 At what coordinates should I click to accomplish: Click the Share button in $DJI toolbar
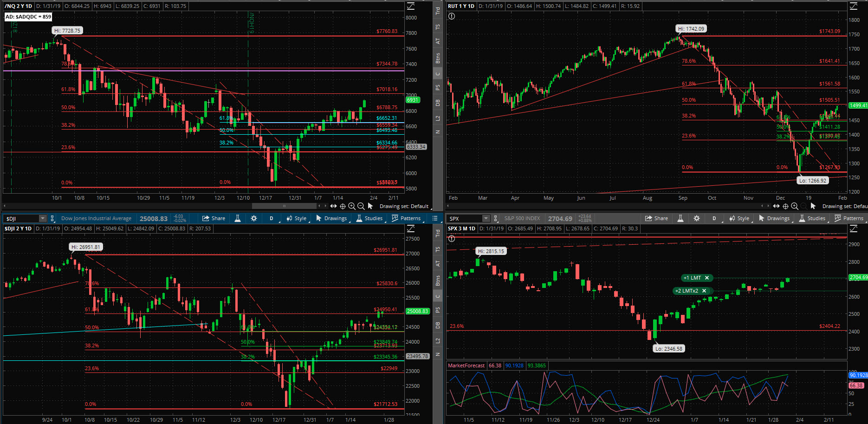point(214,218)
